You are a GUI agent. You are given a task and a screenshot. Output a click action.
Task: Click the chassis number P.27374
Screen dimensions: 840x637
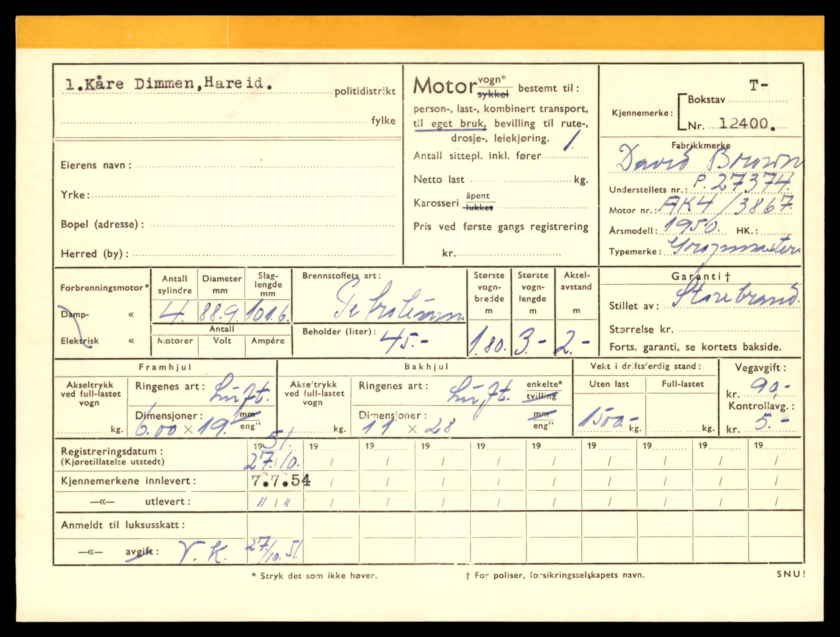coord(743,183)
